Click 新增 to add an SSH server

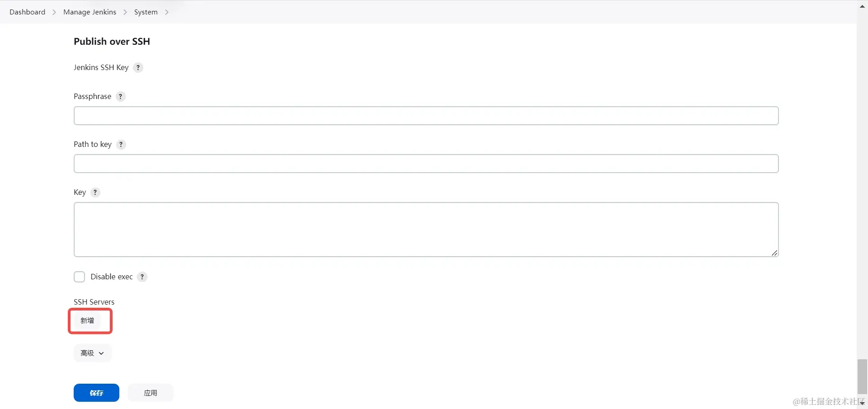88,320
